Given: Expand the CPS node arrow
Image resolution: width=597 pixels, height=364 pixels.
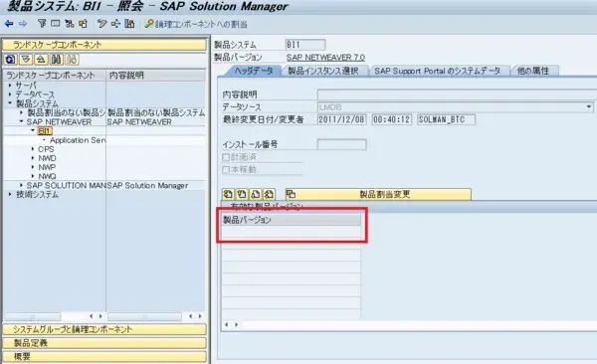Looking at the screenshot, I should click(x=33, y=149).
